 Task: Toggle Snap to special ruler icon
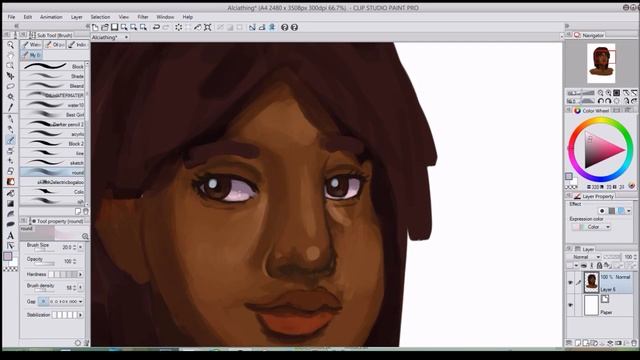[262, 27]
